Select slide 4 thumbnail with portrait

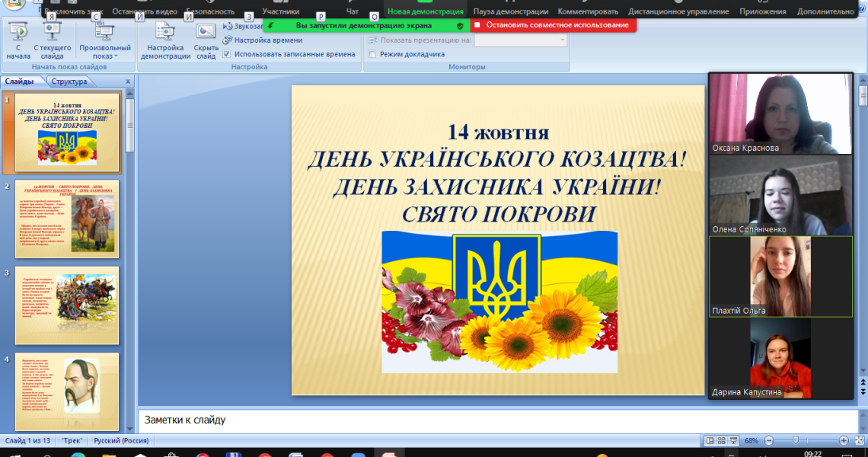pos(67,391)
